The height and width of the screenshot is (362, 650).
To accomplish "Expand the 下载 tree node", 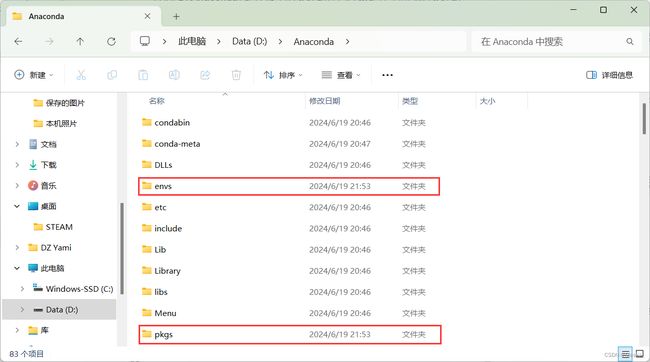I will tap(17, 165).
